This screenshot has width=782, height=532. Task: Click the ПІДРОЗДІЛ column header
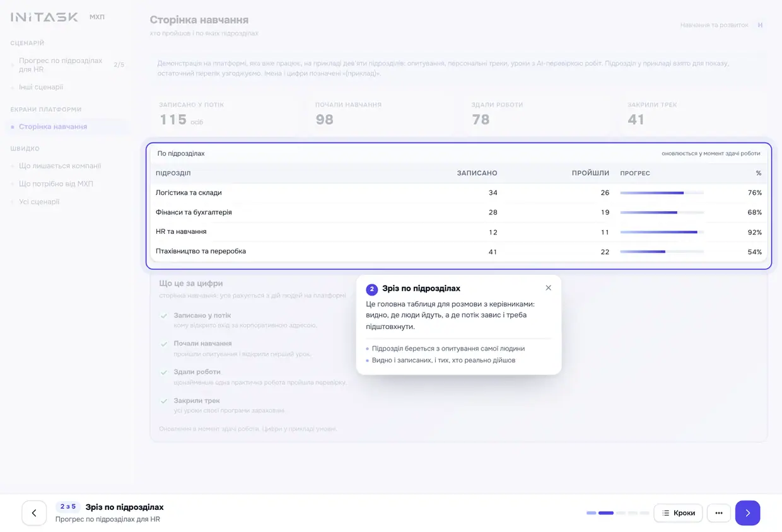pyautogui.click(x=173, y=173)
